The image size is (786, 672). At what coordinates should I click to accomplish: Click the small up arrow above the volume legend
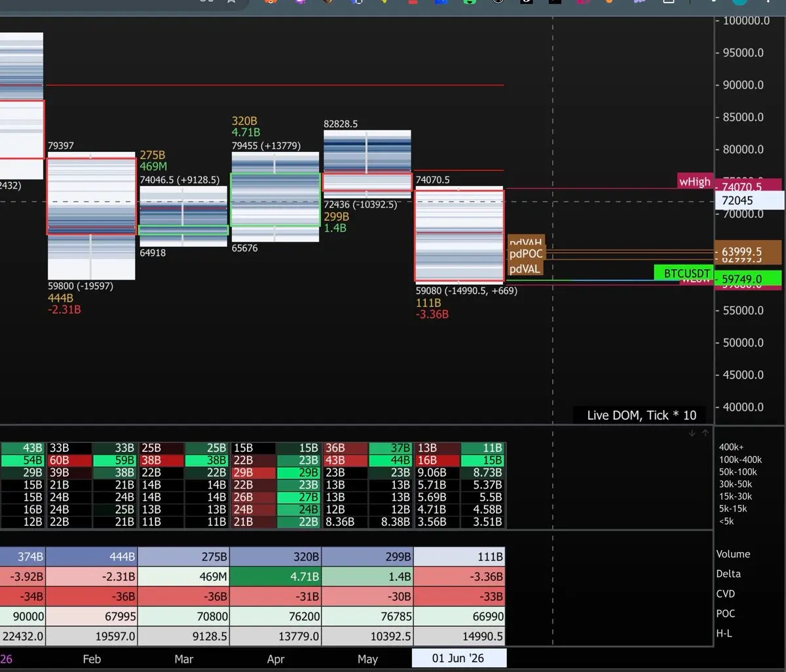[705, 434]
